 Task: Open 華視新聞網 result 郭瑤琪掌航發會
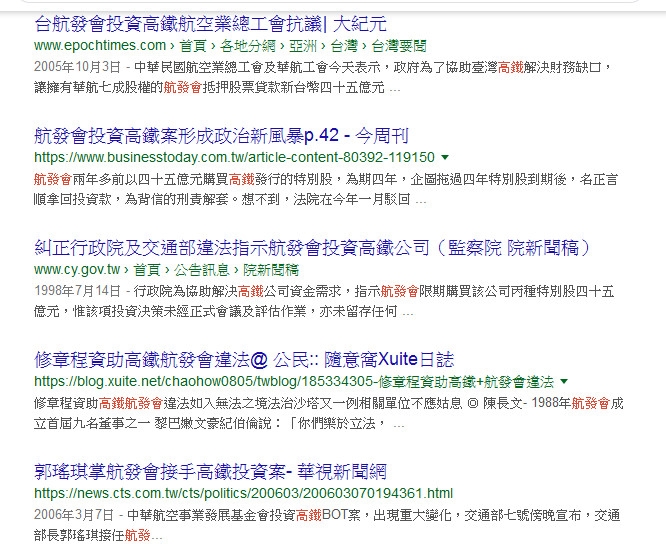pos(210,472)
